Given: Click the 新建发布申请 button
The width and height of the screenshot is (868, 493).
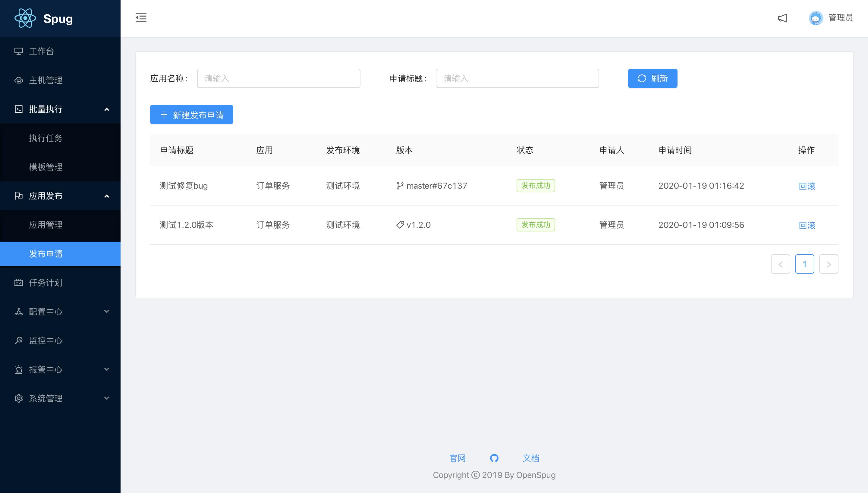Looking at the screenshot, I should tap(191, 115).
